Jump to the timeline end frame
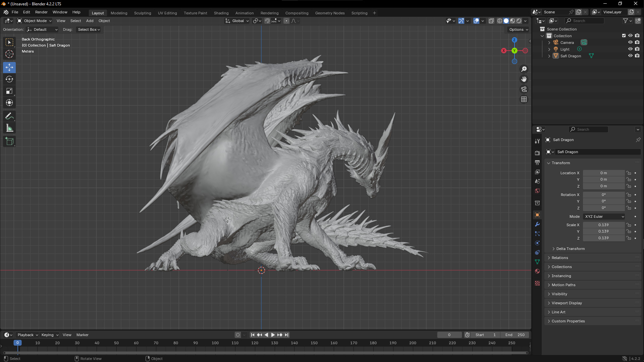 tap(286, 335)
